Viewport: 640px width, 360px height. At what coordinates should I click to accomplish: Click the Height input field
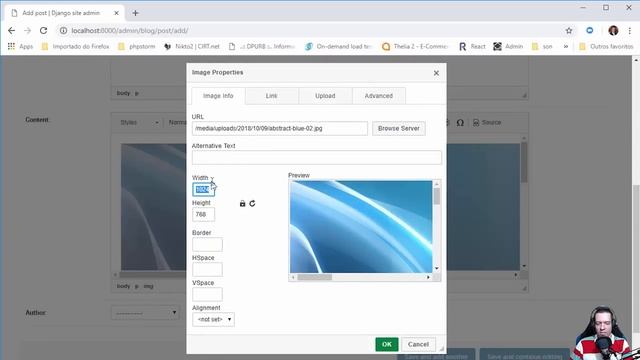click(x=203, y=214)
